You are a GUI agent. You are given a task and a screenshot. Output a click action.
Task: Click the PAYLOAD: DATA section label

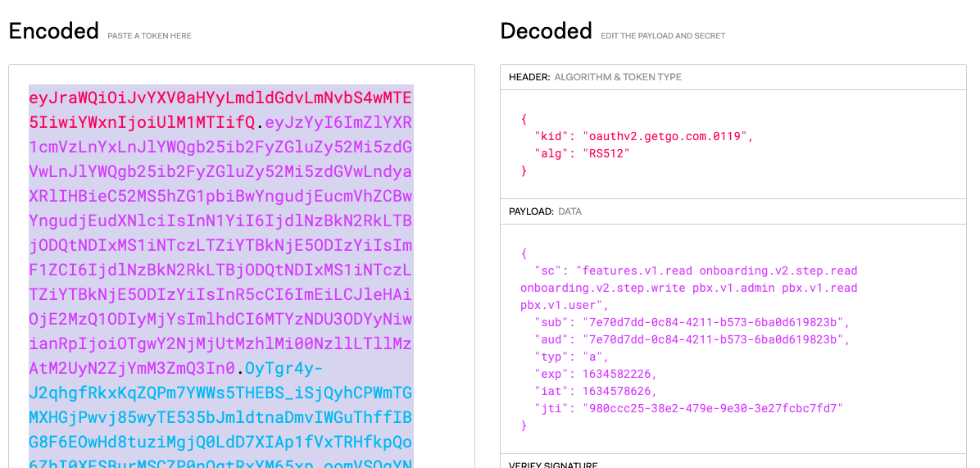pyautogui.click(x=545, y=211)
